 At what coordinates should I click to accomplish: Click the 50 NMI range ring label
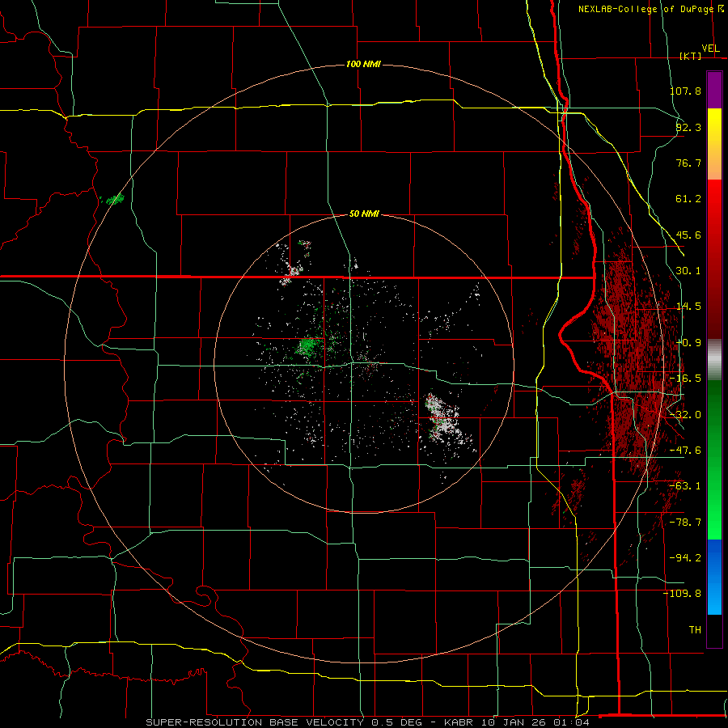(364, 214)
